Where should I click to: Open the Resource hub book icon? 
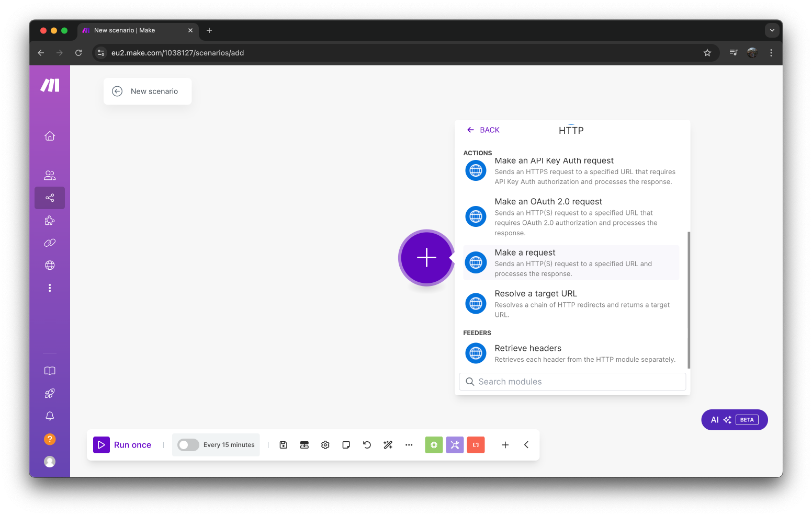click(x=50, y=371)
